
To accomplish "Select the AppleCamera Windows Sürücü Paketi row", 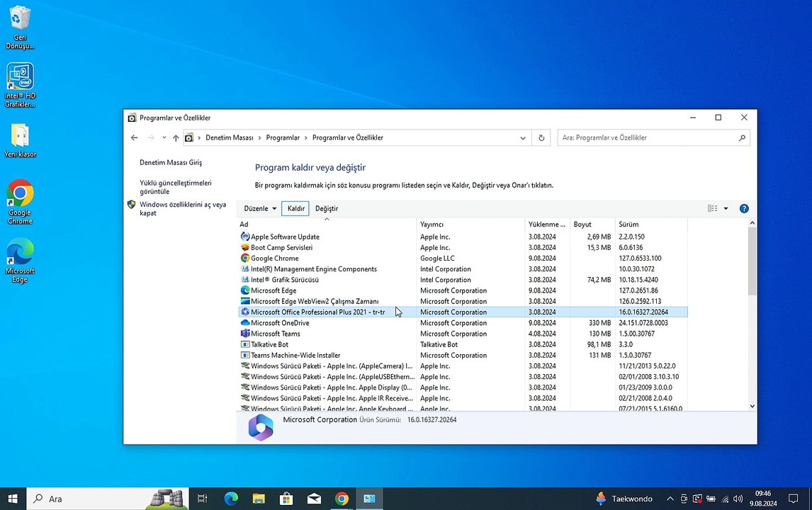I will tap(463, 365).
